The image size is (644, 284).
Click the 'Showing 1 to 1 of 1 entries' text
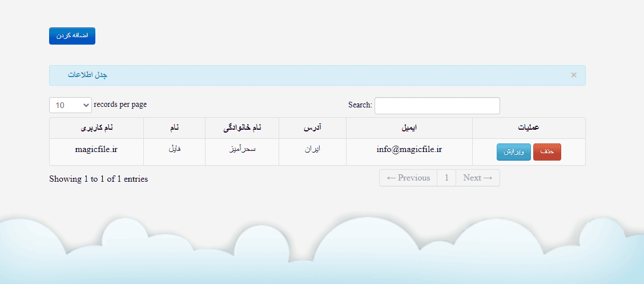[99, 179]
